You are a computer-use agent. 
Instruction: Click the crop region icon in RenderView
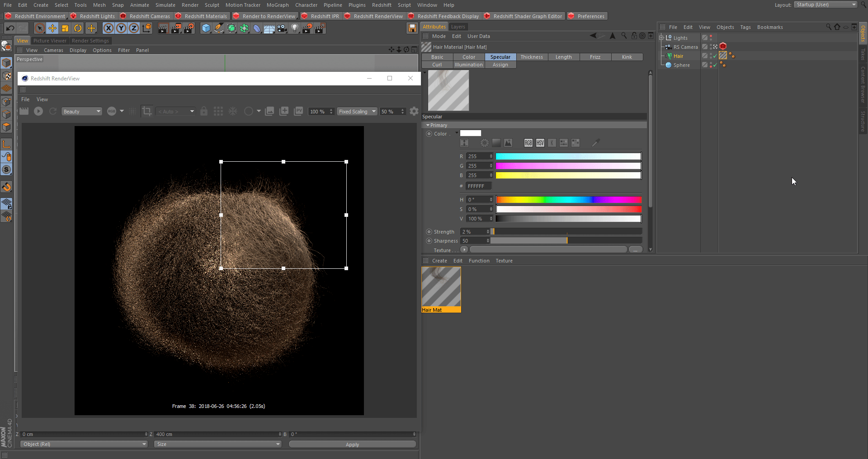147,111
